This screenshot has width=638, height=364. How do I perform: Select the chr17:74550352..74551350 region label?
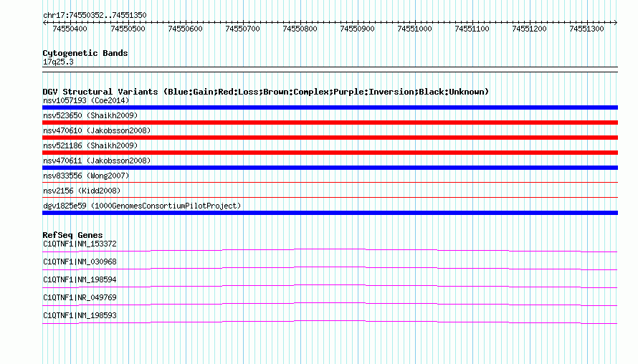coord(95,15)
